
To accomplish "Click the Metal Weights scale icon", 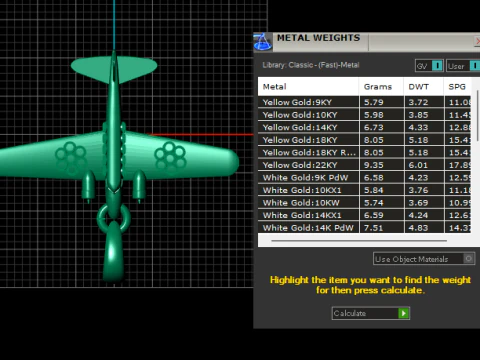I will 263,42.
